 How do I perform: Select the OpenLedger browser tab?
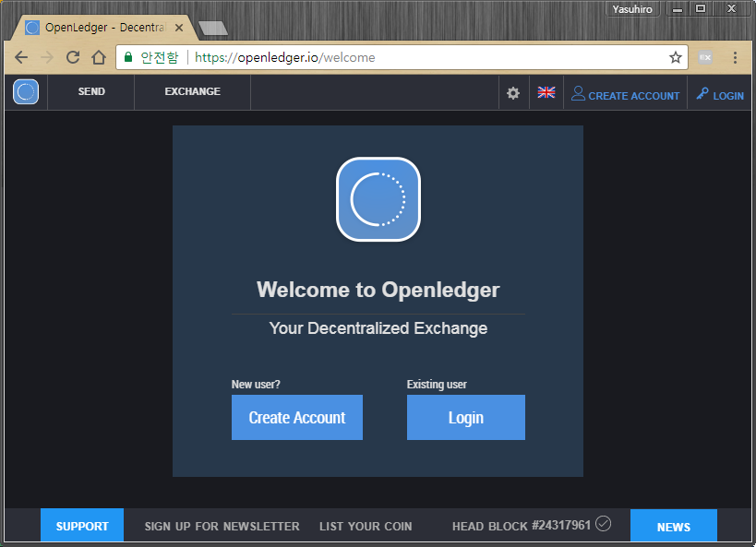tap(103, 28)
